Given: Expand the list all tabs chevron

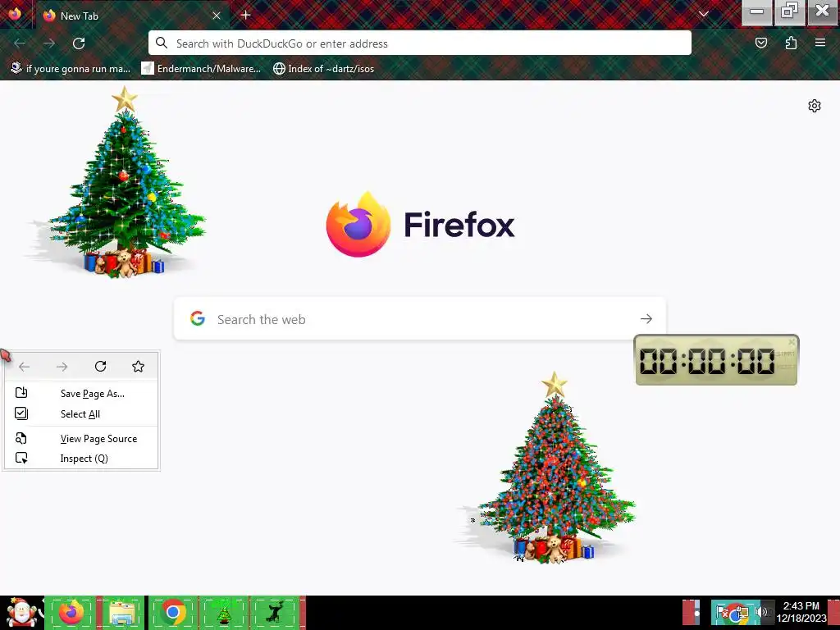Looking at the screenshot, I should [x=703, y=15].
